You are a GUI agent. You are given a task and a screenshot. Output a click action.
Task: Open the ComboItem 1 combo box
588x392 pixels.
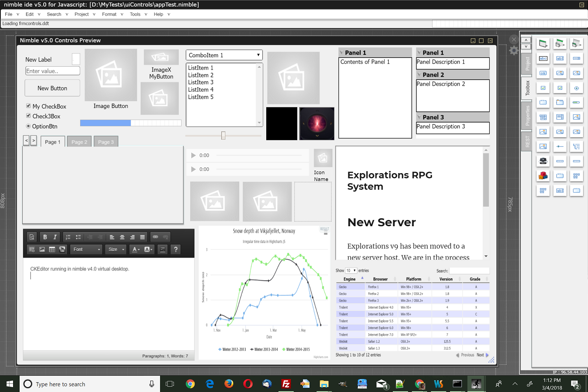224,55
